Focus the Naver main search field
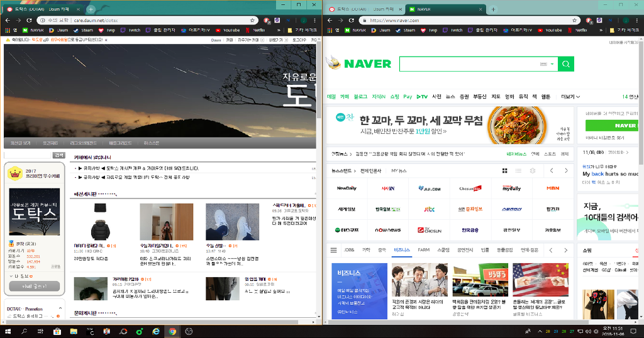 tap(468, 64)
